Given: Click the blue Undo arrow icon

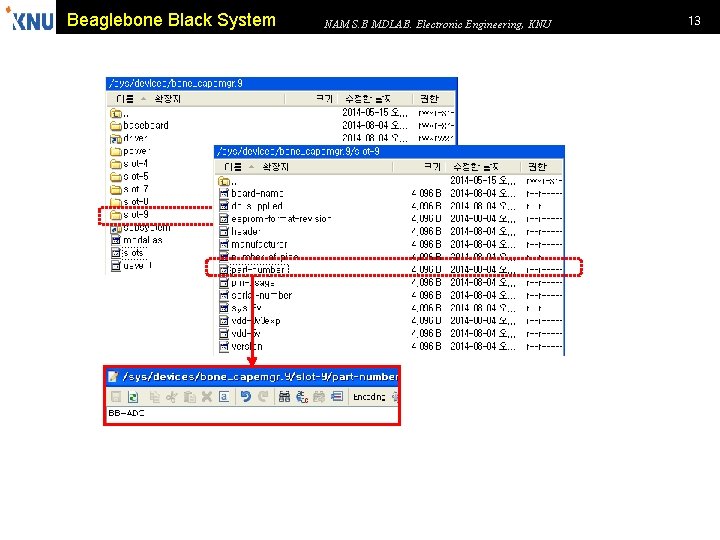Looking at the screenshot, I should [246, 397].
